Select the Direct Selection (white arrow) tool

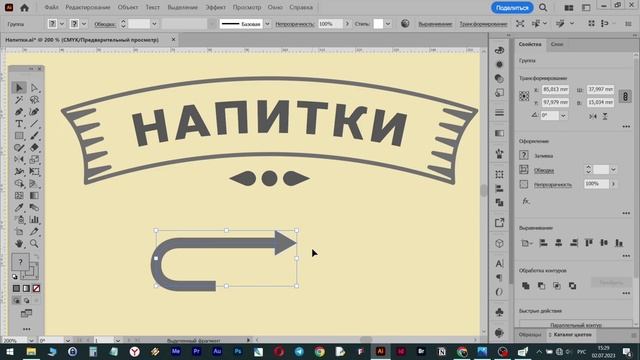(34, 88)
